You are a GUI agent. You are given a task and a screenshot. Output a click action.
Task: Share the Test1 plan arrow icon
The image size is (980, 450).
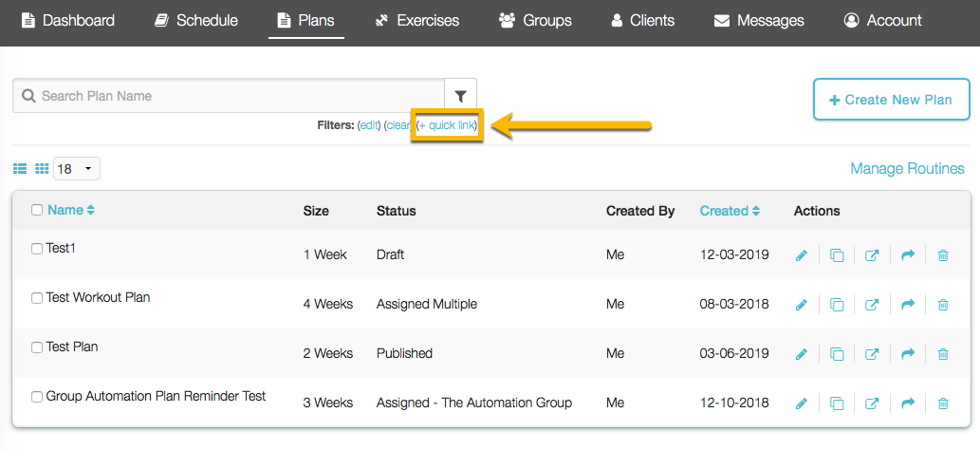[x=907, y=255]
